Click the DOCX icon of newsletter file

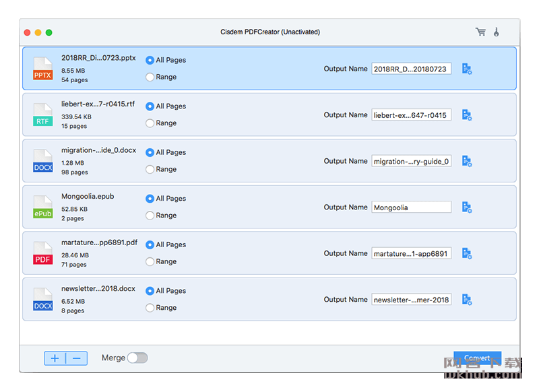pos(42,300)
